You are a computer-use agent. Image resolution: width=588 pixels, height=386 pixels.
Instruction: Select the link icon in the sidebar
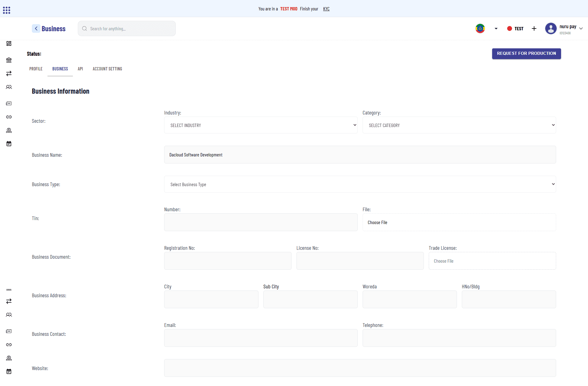(9, 117)
